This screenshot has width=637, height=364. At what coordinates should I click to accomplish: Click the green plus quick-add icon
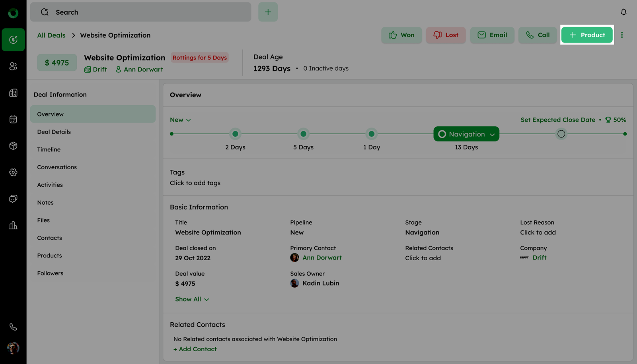point(268,12)
